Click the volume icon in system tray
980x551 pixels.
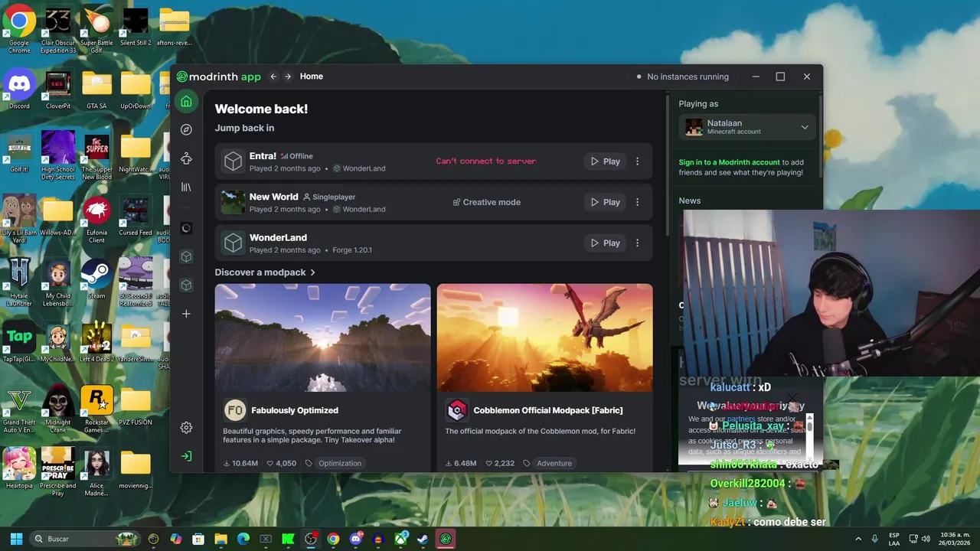(x=925, y=539)
